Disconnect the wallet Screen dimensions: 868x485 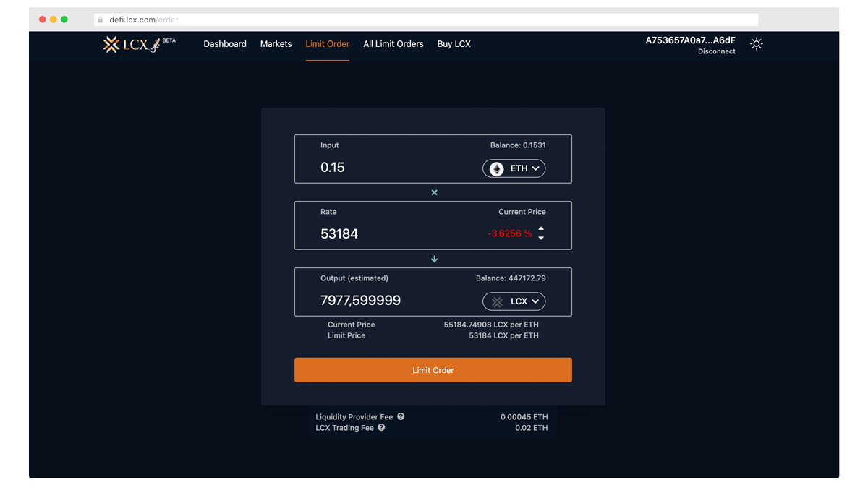pyautogui.click(x=717, y=52)
